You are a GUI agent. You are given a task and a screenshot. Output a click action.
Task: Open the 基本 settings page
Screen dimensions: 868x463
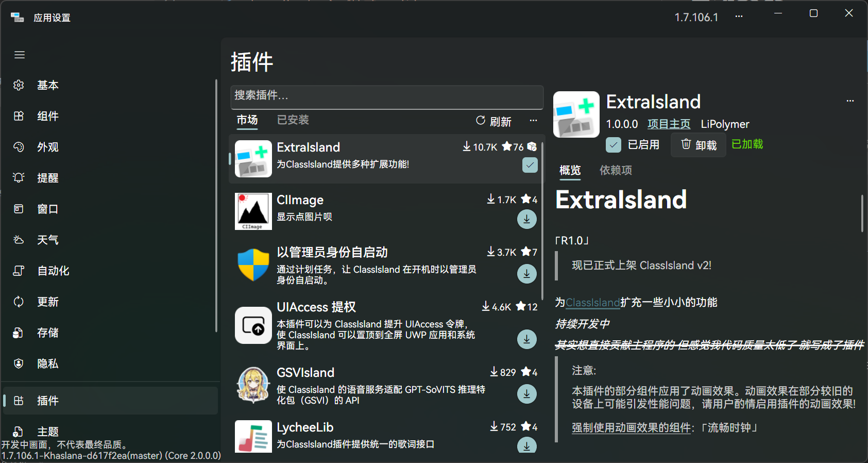click(x=110, y=85)
